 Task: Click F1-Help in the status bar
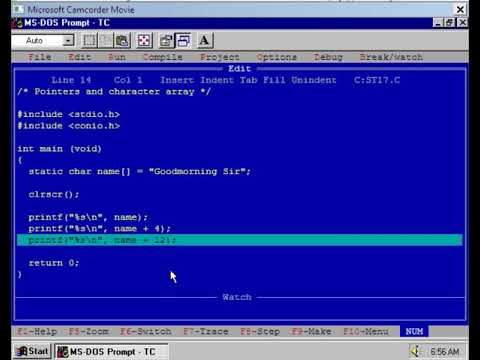point(37,331)
